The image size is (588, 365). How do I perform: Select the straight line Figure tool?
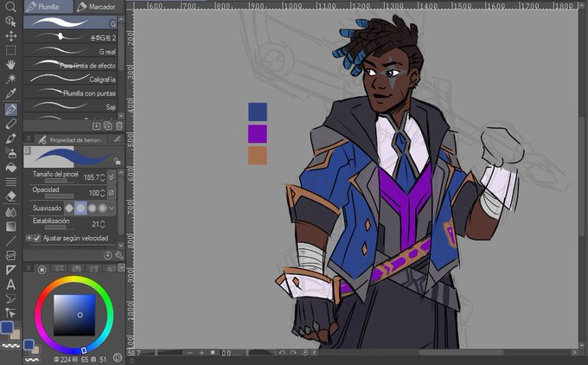10,240
